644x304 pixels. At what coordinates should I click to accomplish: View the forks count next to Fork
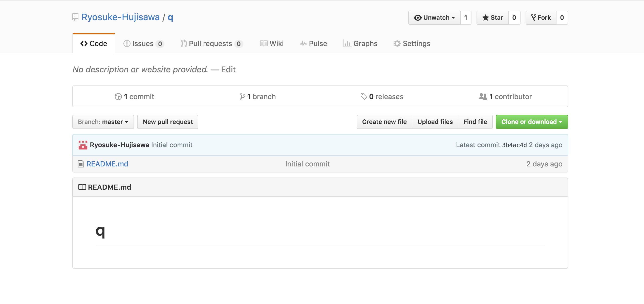pos(562,18)
